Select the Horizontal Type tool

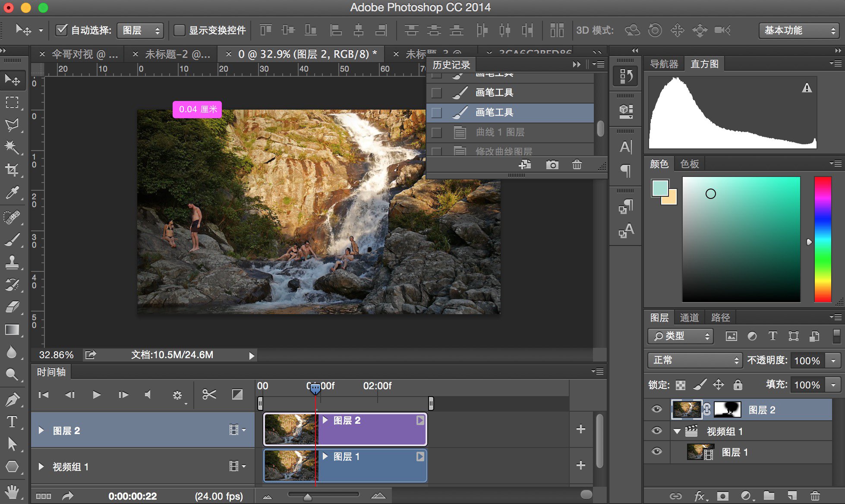[12, 422]
